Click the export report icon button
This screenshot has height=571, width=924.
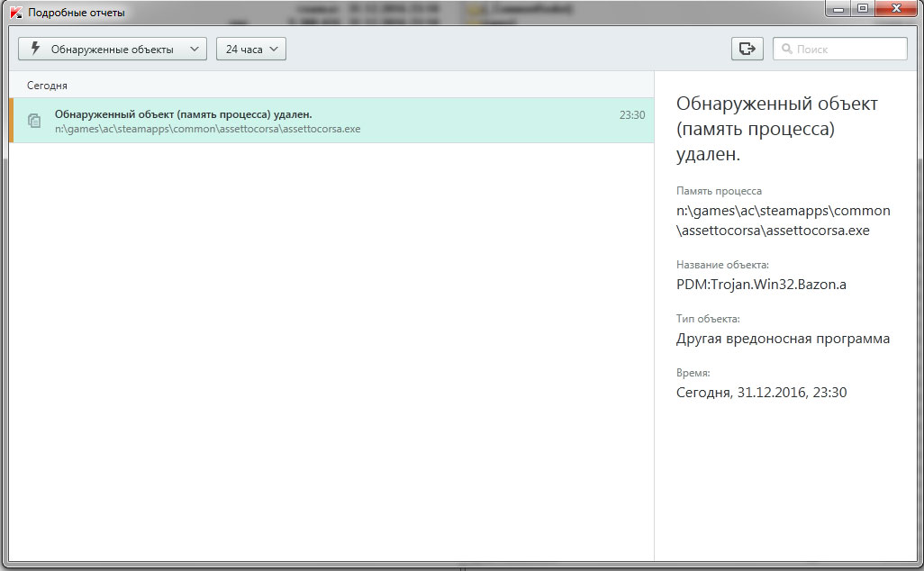pyautogui.click(x=747, y=49)
